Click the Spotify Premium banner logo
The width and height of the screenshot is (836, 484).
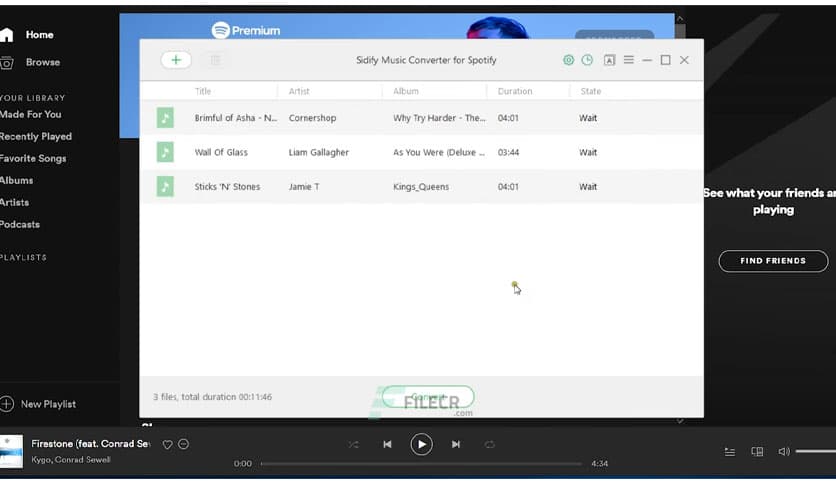(246, 30)
